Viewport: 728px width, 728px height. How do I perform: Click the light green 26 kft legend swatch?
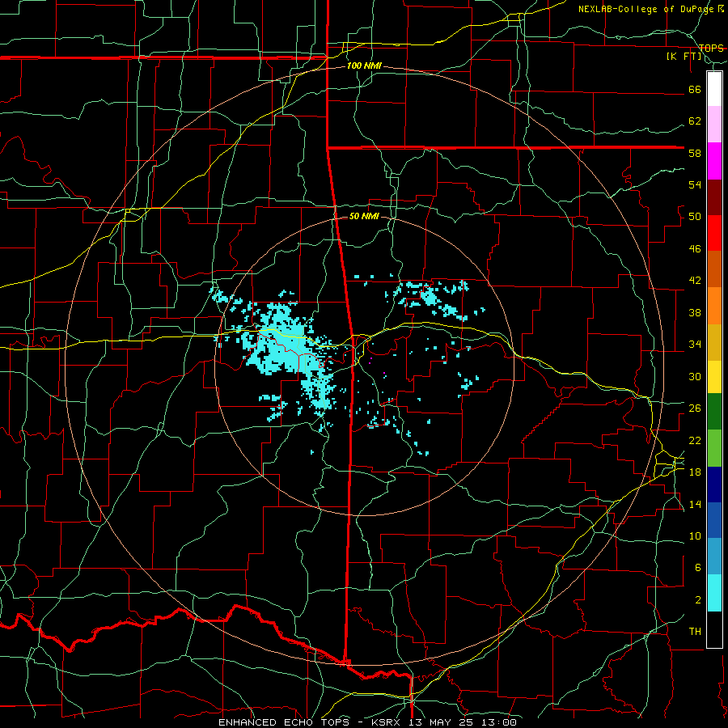[714, 448]
